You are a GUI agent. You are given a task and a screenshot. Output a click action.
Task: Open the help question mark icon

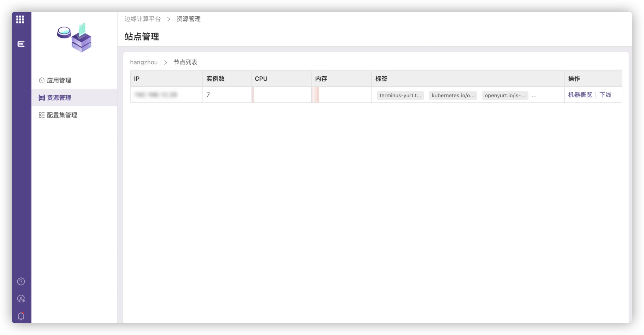21,281
